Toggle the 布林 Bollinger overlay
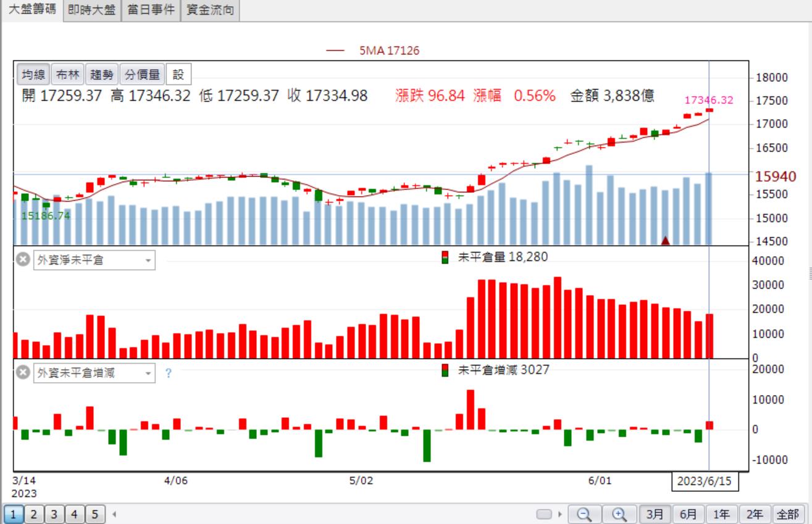Screen dimensions: 812x524 pos(67,75)
